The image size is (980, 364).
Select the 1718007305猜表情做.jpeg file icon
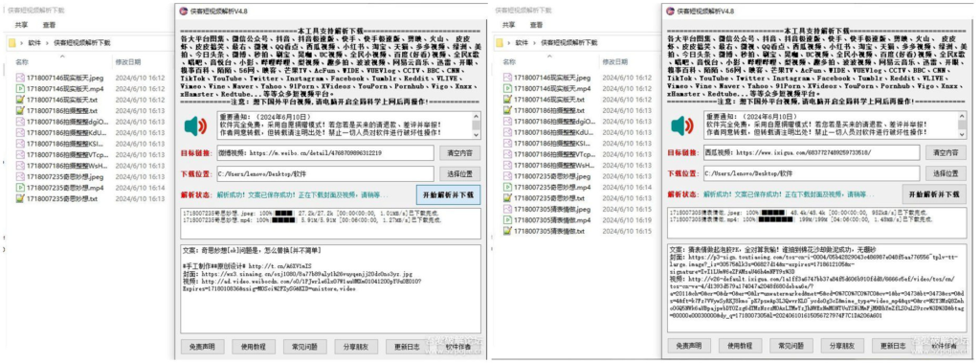(x=508, y=209)
